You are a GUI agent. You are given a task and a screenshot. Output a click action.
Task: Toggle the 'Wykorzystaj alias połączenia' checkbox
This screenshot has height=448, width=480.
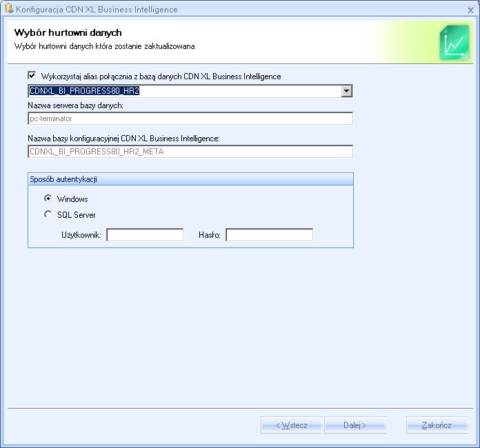[x=32, y=75]
